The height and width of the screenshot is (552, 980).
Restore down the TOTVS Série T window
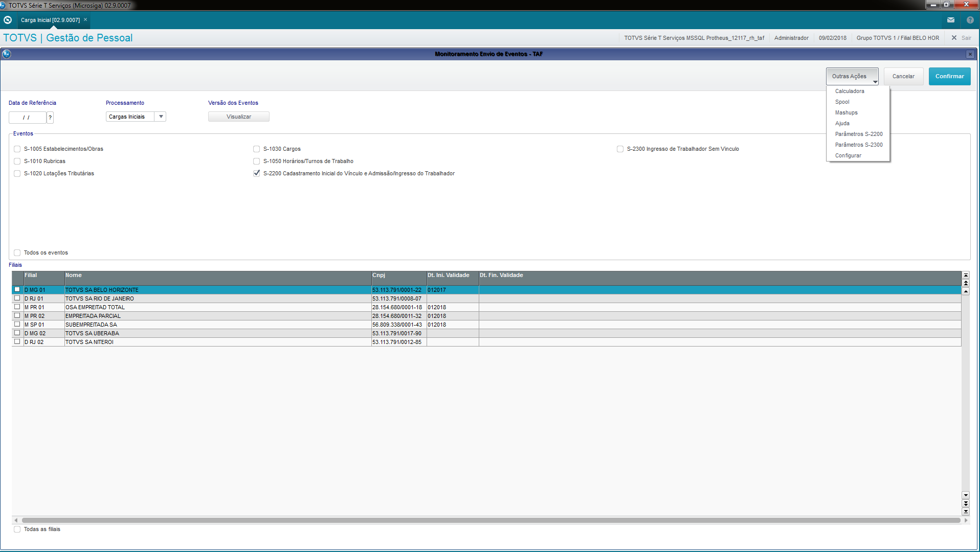click(x=947, y=5)
